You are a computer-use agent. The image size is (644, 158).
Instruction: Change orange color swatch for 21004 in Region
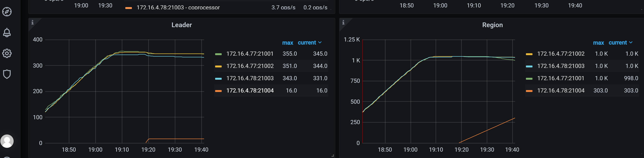(529, 91)
